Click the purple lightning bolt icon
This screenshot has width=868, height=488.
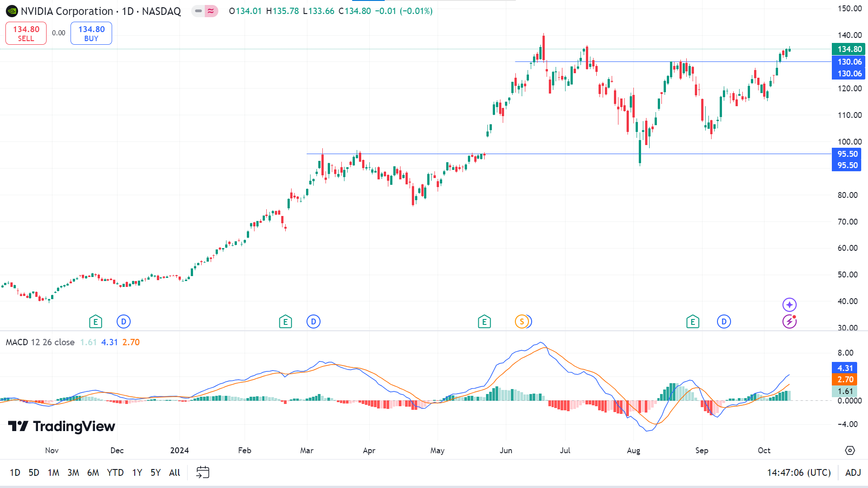(789, 322)
